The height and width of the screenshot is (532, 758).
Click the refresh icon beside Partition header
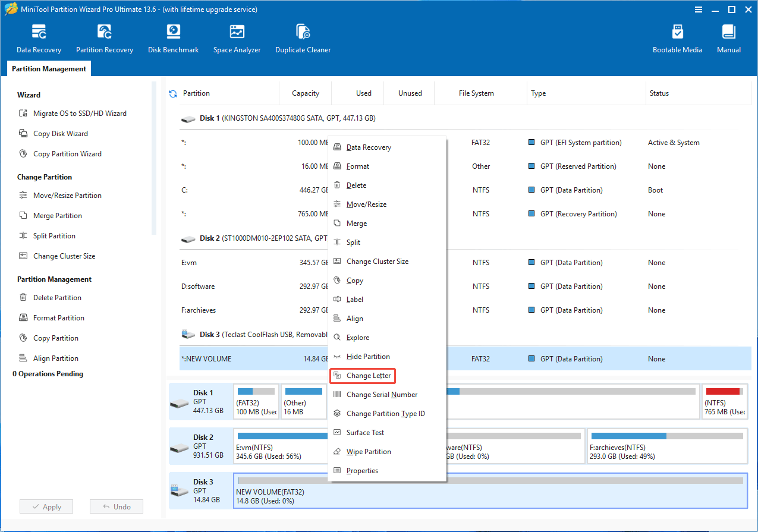tap(173, 93)
